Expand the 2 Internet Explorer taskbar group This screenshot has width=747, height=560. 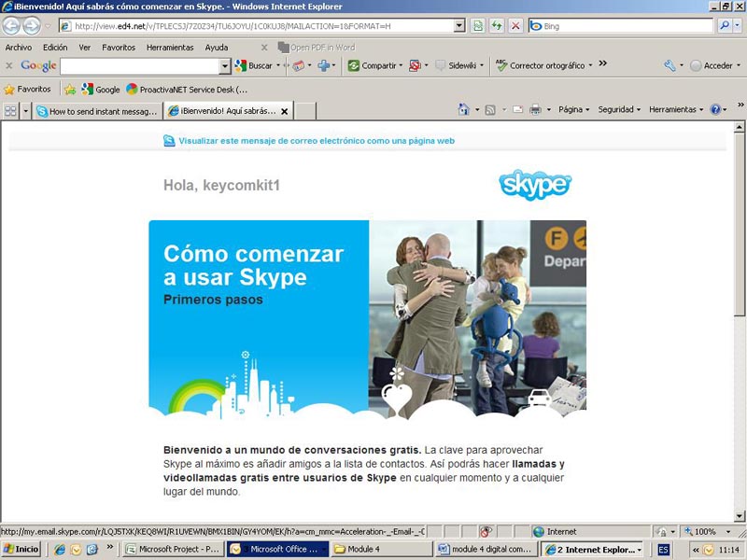coord(592,549)
